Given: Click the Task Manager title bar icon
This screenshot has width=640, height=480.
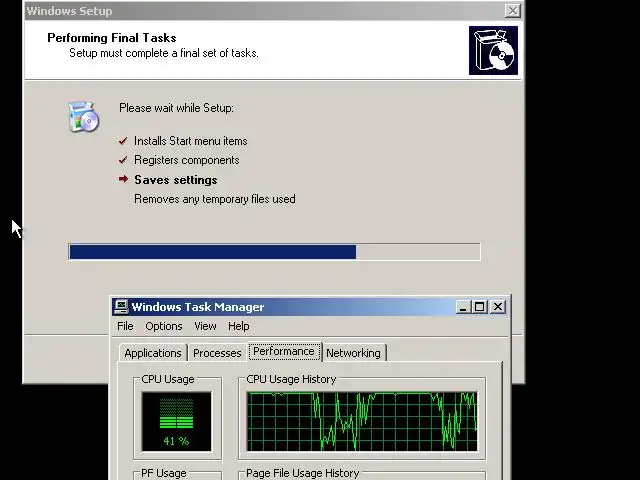Looking at the screenshot, I should [121, 307].
